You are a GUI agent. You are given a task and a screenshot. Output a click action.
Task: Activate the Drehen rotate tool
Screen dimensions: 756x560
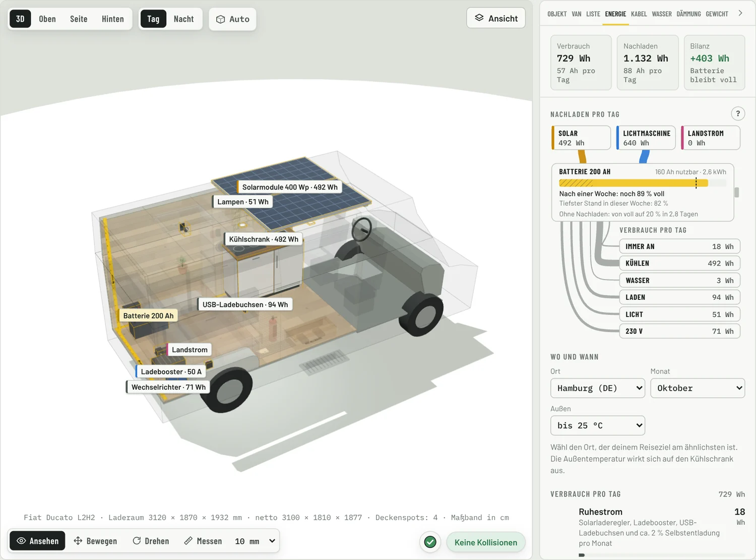151,541
